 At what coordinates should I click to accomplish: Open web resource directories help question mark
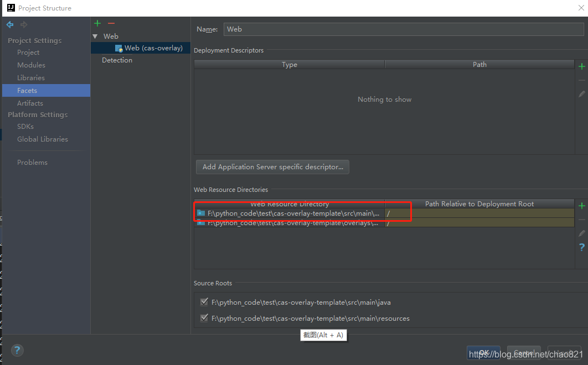(581, 247)
